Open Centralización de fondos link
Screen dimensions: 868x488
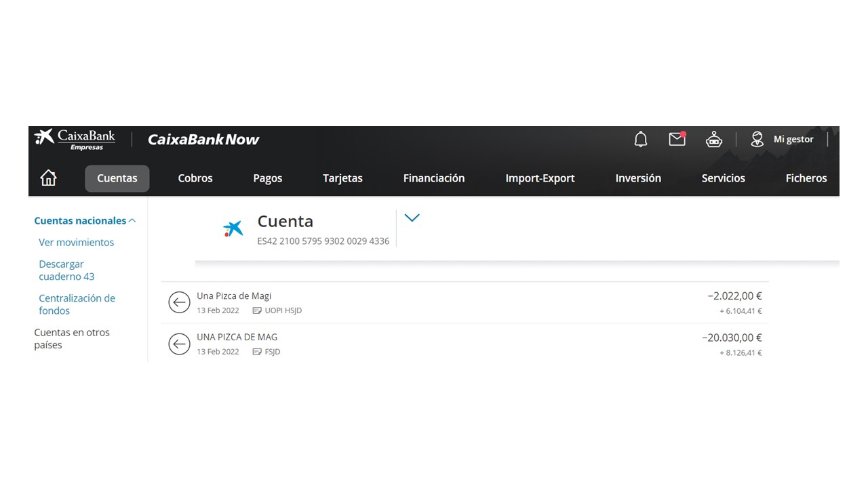[x=77, y=304]
